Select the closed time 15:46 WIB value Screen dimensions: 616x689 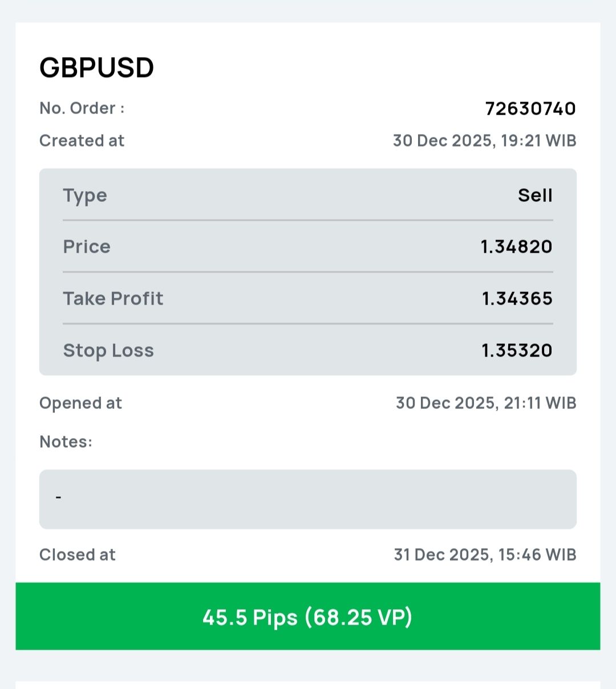point(485,554)
